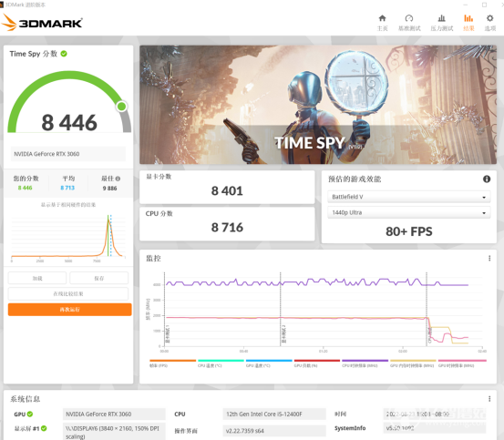
Task: Expand the 1440p Ultra resolution dropdown
Action: click(409, 212)
